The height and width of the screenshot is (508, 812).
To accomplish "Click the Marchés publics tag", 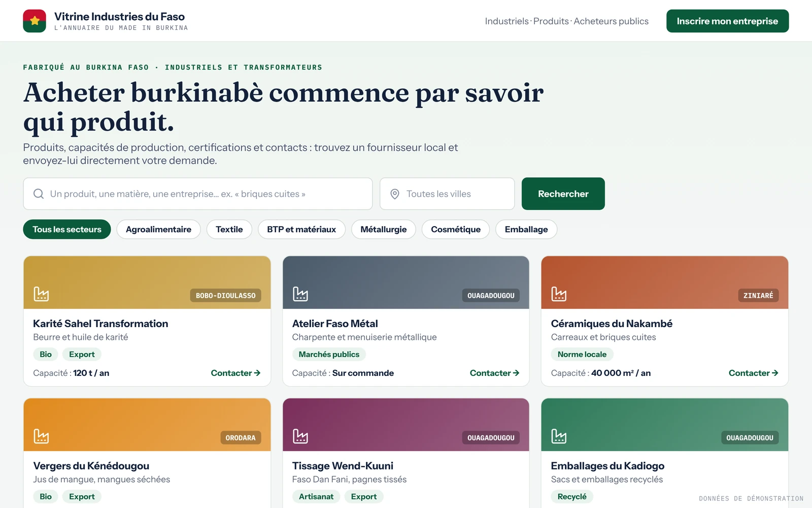I will point(329,354).
